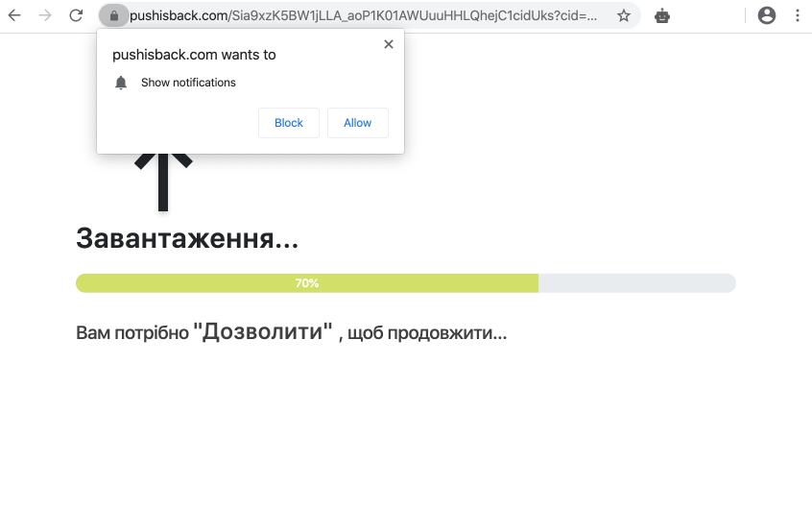Click the browser forward arrow

tap(45, 15)
